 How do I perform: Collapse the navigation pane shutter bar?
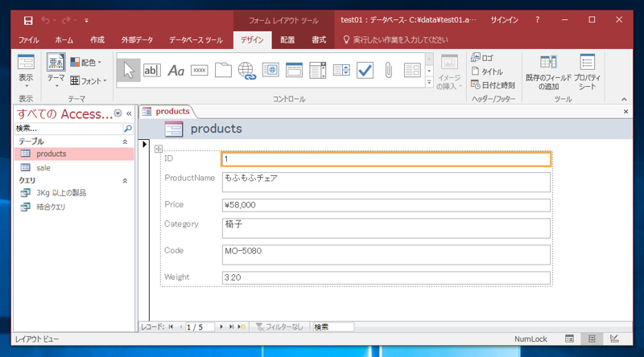[129, 113]
